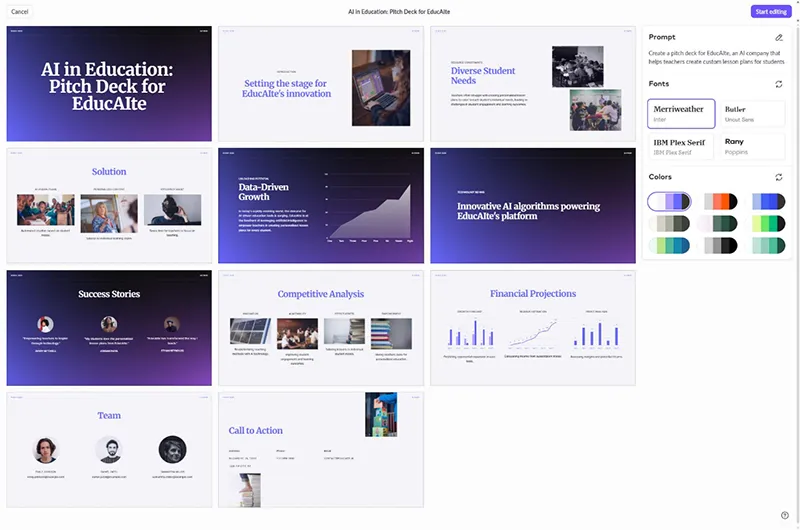800x530 pixels.
Task: Shuffle font options with the refresh icon
Action: point(779,84)
